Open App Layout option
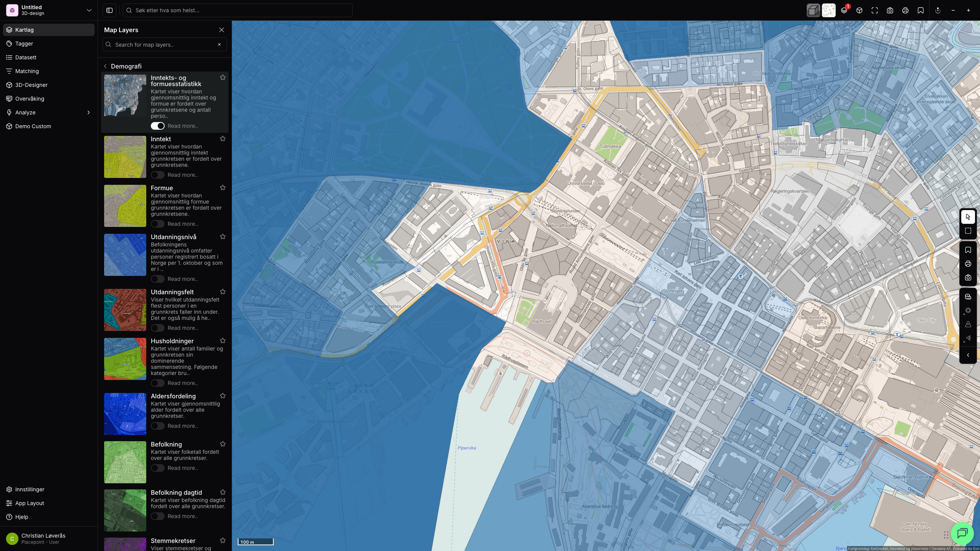Viewport: 980px width, 551px height. 49,503
